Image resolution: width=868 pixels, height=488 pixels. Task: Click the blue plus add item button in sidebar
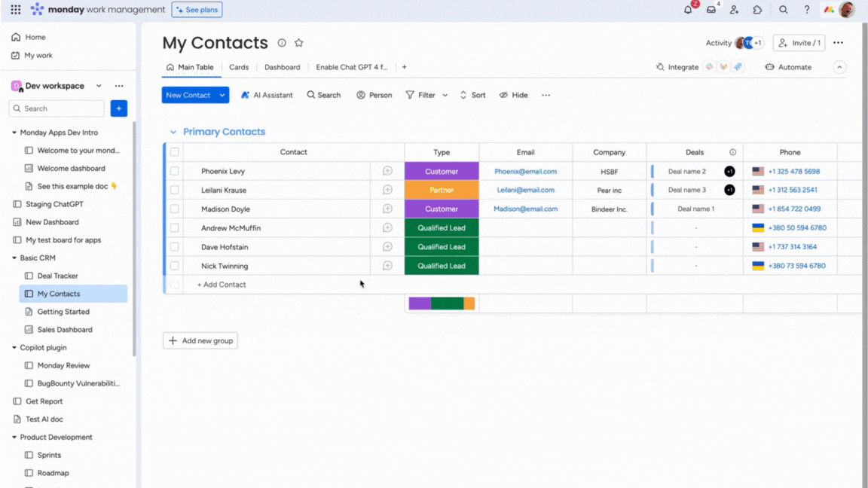118,108
